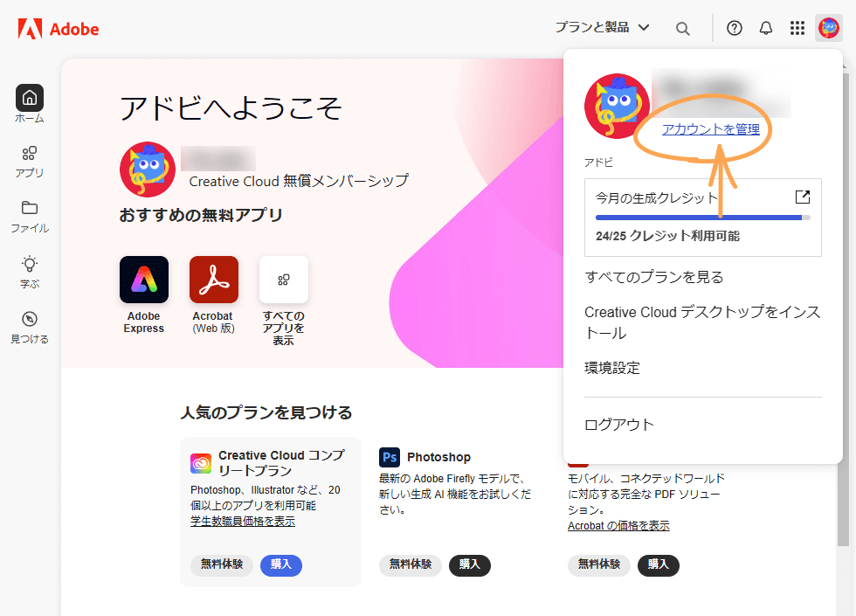Screen dimensions: 856x616
Task: Click 24/25 クレジット利用可能 text
Action: tap(667, 236)
